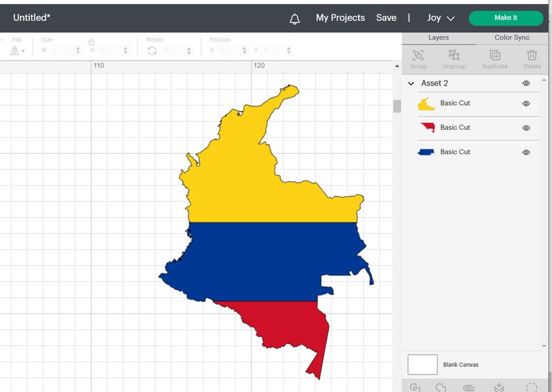Open the Joy machine dropdown
The image size is (552, 392).
pos(440,18)
